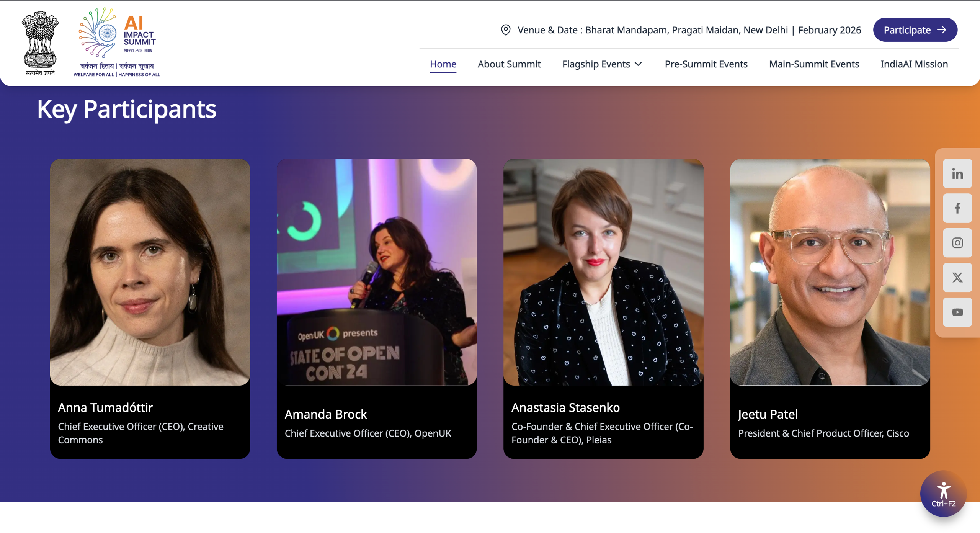The height and width of the screenshot is (533, 980).
Task: Click the venue location pin icon
Action: (x=505, y=30)
